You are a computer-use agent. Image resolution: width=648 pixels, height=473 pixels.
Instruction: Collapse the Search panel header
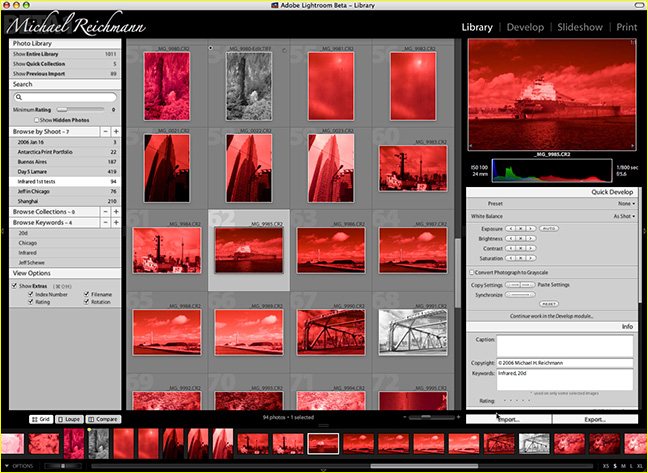coord(65,84)
